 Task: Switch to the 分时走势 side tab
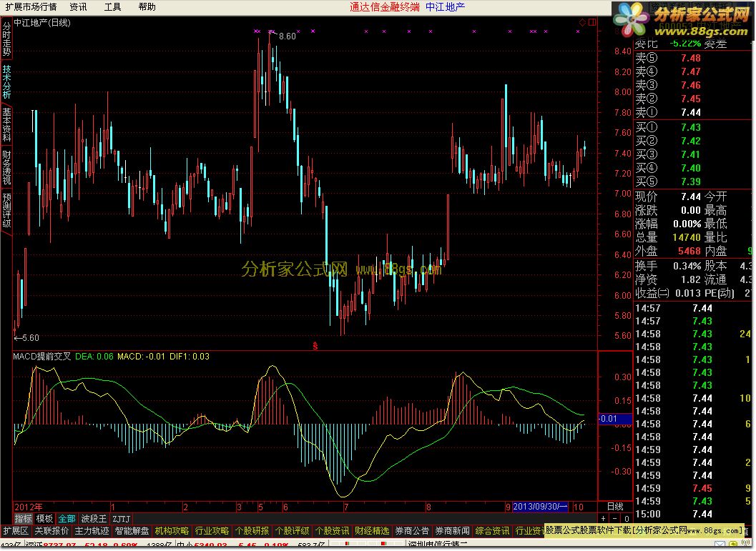coord(6,39)
